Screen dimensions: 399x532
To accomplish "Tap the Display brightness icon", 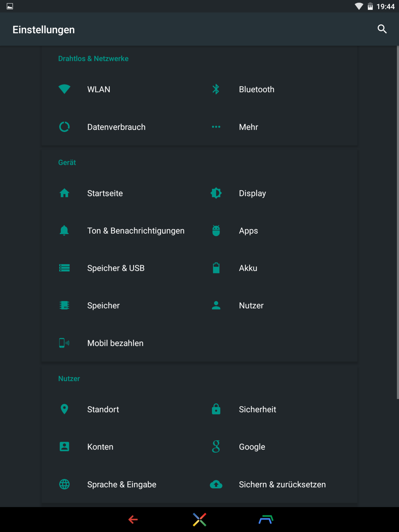I will (216, 193).
